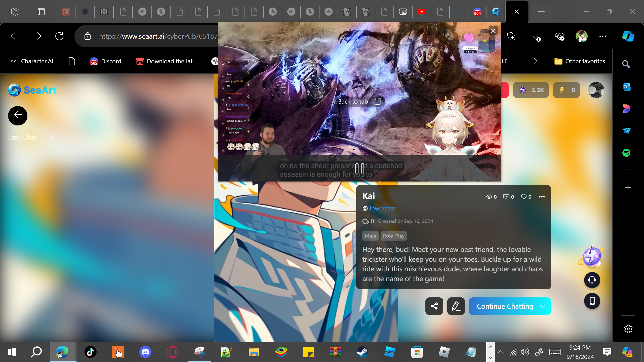Screen dimensions: 644x362
Task: Open Spotify in the Edge sidebar
Action: [626, 153]
